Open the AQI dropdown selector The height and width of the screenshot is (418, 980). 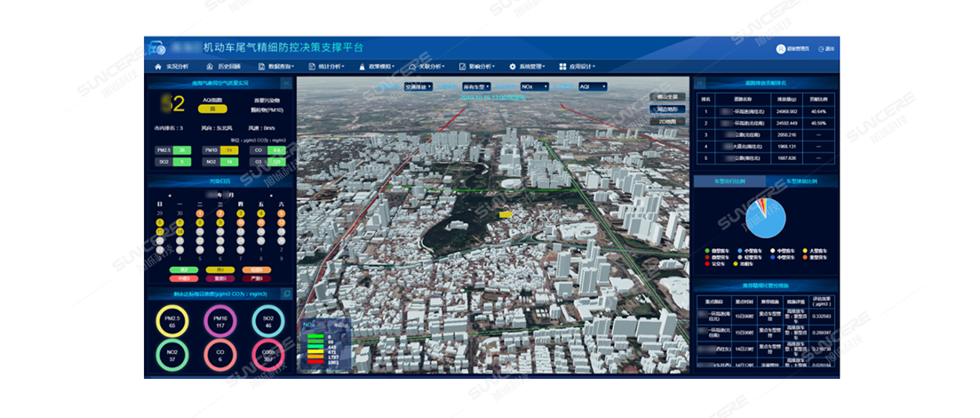(x=592, y=87)
